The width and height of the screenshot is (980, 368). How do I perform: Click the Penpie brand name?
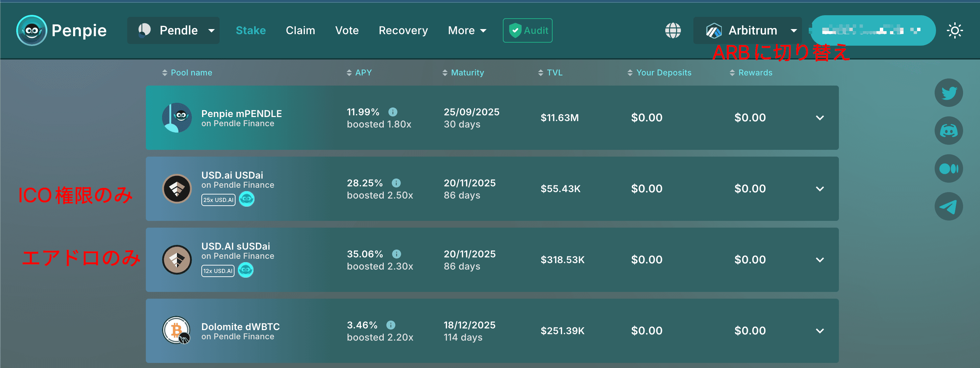(79, 30)
